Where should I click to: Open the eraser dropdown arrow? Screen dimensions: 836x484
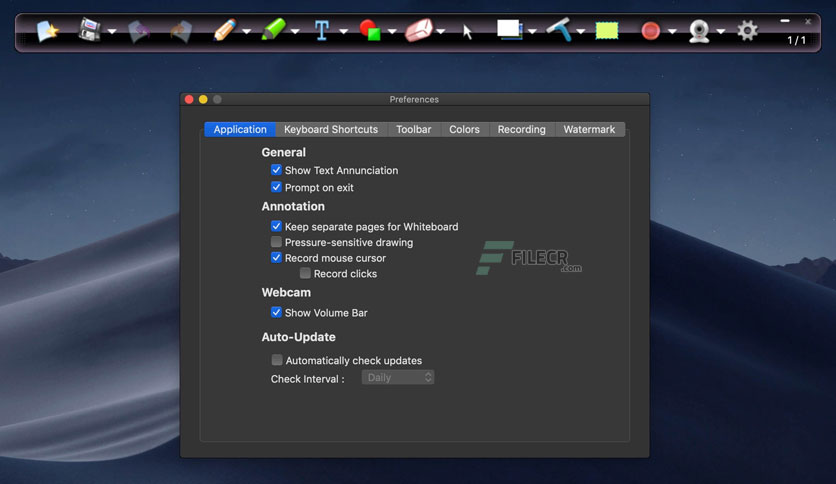tap(441, 31)
